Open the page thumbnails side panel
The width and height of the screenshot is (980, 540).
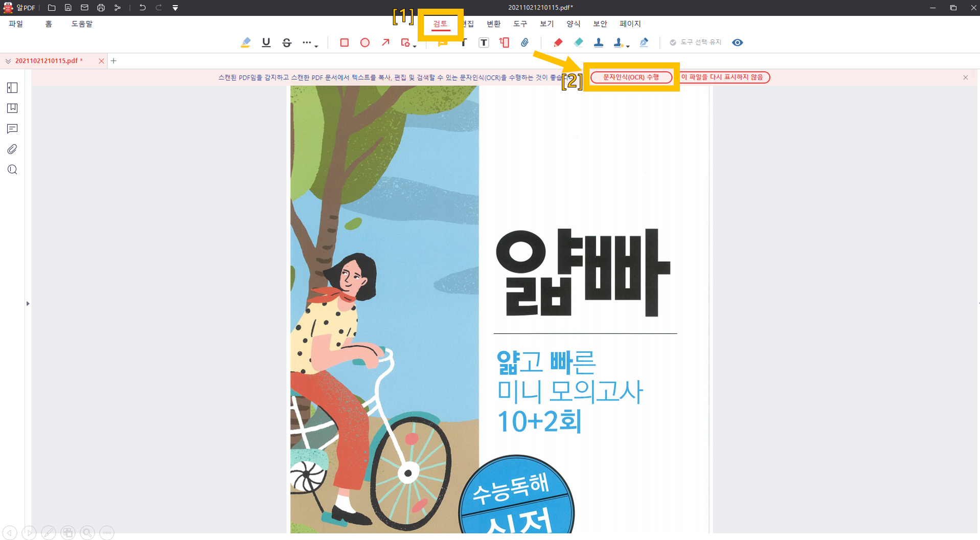pyautogui.click(x=12, y=88)
